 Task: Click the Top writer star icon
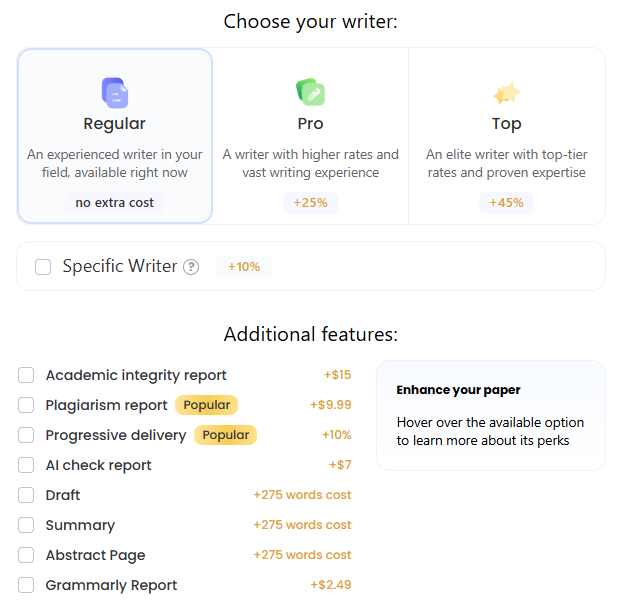click(506, 93)
